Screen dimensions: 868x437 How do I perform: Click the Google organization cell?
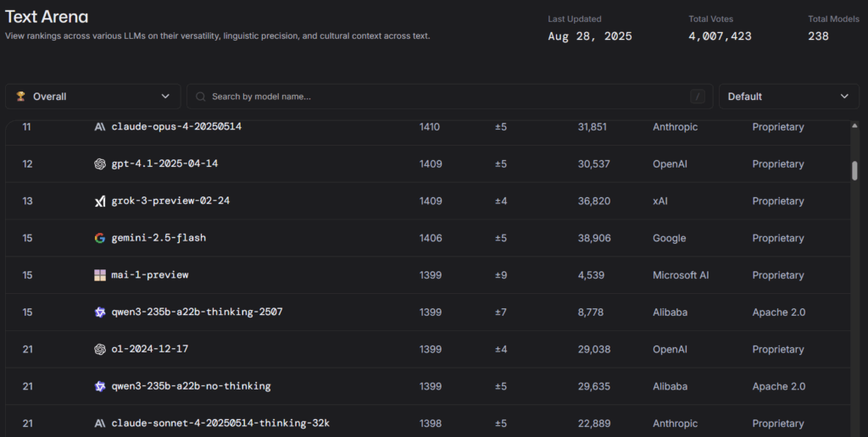point(670,238)
